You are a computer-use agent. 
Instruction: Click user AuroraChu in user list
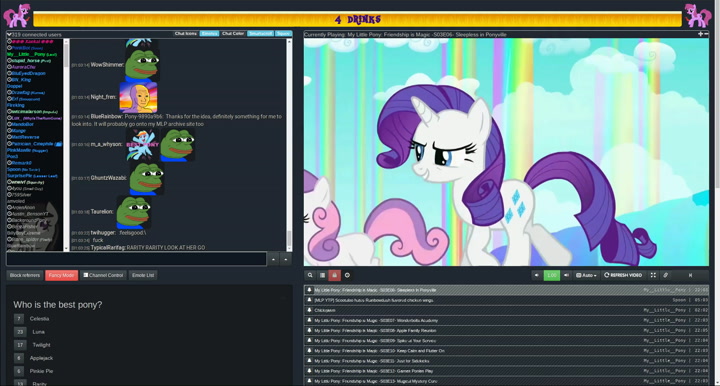[23, 67]
